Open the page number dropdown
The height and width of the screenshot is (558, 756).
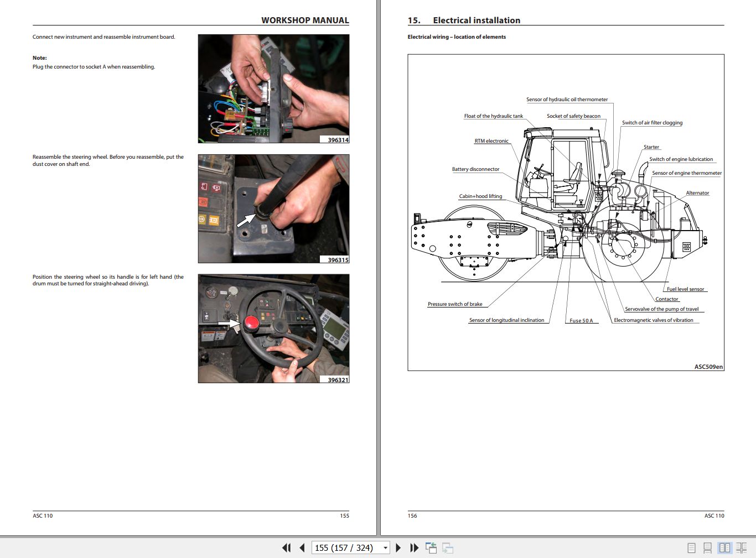(386, 547)
